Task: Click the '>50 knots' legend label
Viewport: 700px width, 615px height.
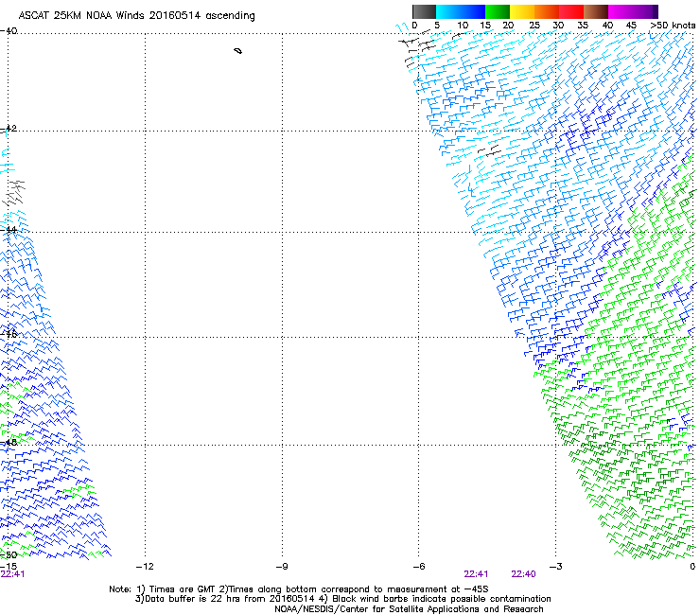Action: [673, 25]
